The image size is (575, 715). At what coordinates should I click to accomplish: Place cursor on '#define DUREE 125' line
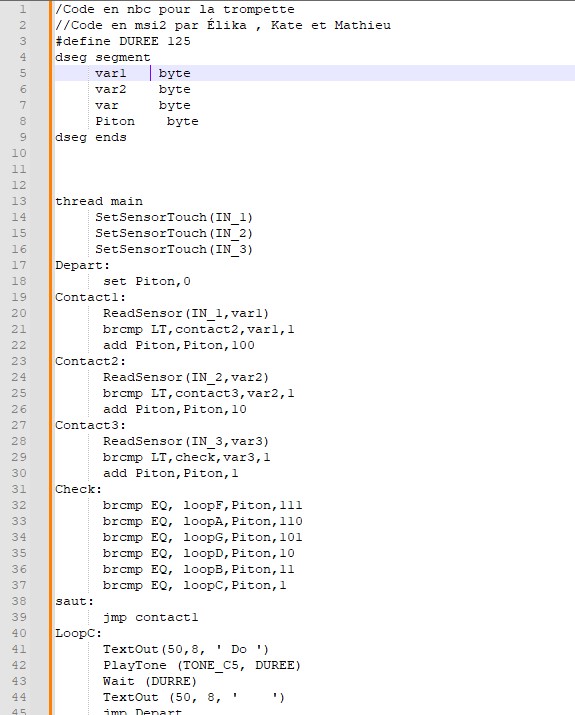click(123, 41)
